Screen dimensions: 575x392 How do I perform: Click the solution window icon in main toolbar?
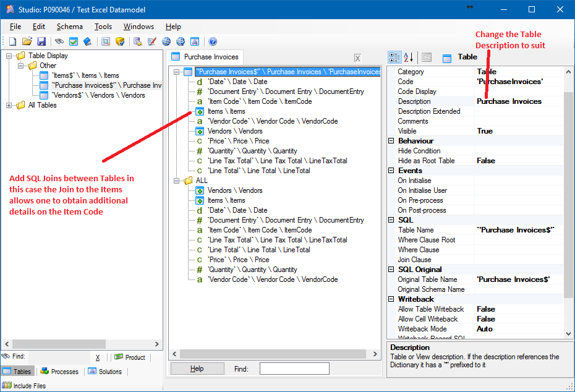[195, 41]
